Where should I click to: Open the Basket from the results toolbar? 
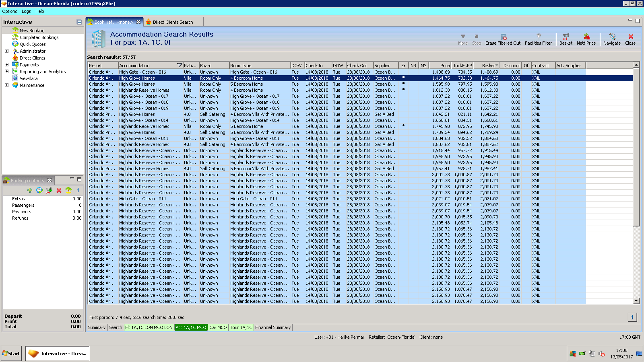566,37
